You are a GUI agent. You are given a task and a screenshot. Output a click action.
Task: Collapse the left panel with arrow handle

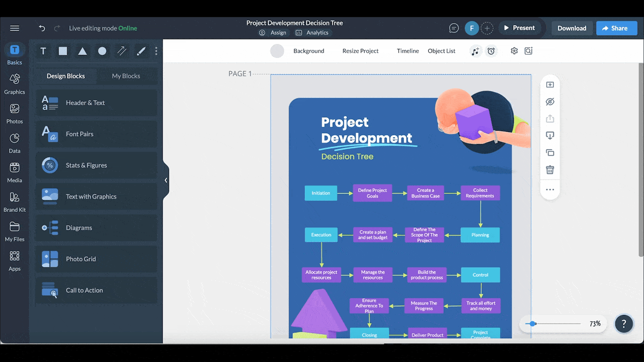pyautogui.click(x=166, y=180)
